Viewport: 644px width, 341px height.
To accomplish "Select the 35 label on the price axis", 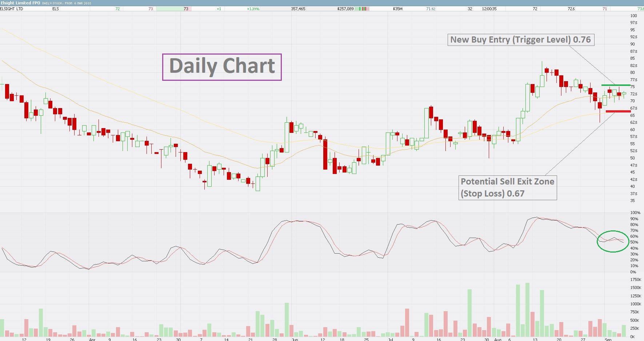I will [x=633, y=201].
